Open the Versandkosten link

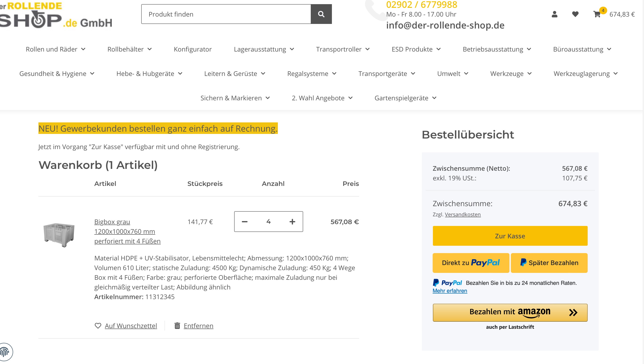(x=463, y=214)
